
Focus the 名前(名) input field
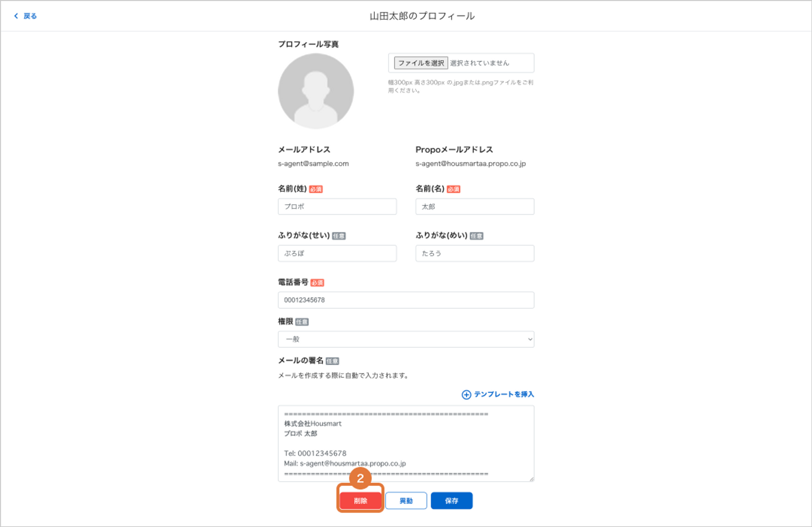tap(475, 206)
